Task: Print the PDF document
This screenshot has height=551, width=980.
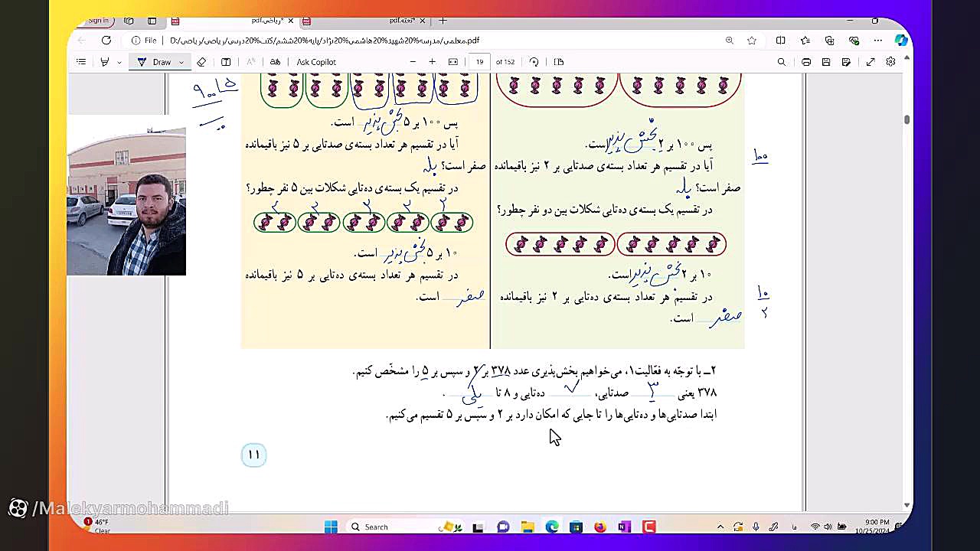Action: pos(806,62)
